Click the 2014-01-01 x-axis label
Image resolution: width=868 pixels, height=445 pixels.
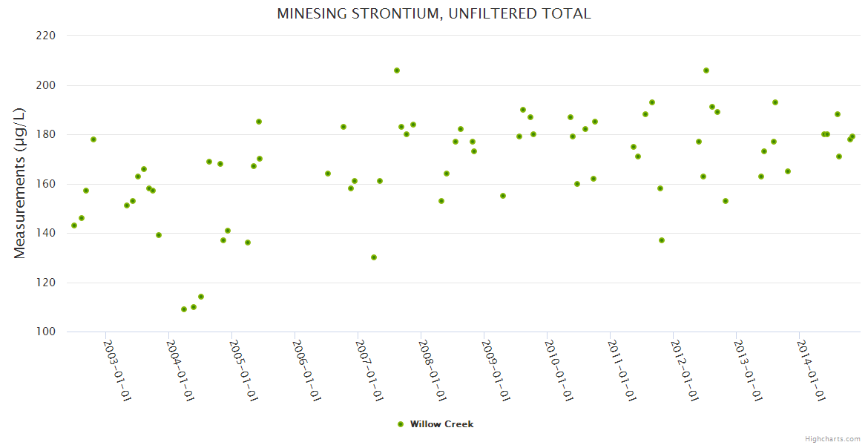click(x=812, y=371)
